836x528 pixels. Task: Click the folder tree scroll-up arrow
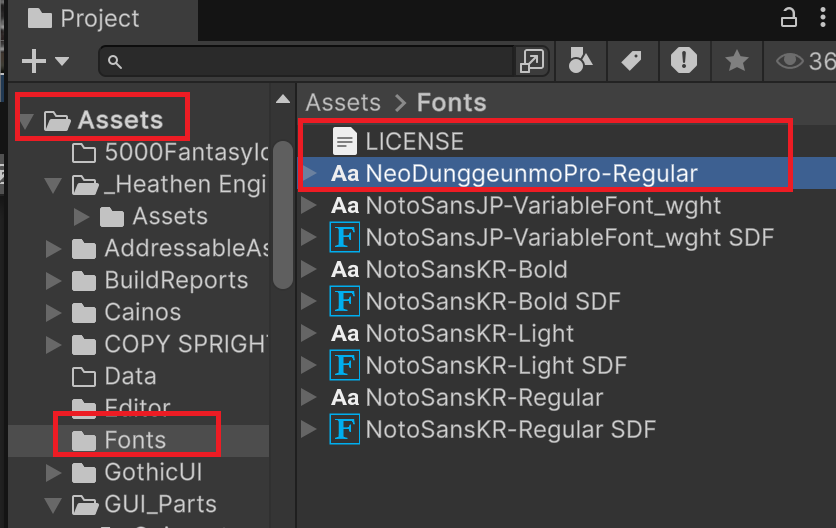click(283, 99)
